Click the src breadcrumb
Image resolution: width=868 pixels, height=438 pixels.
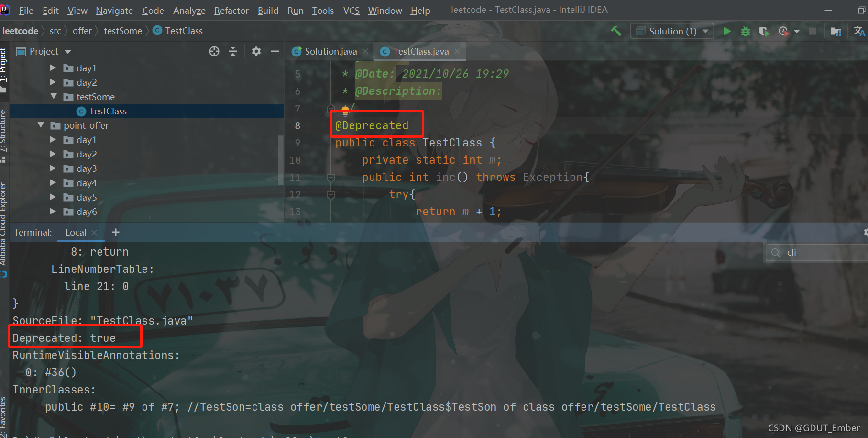pos(55,31)
